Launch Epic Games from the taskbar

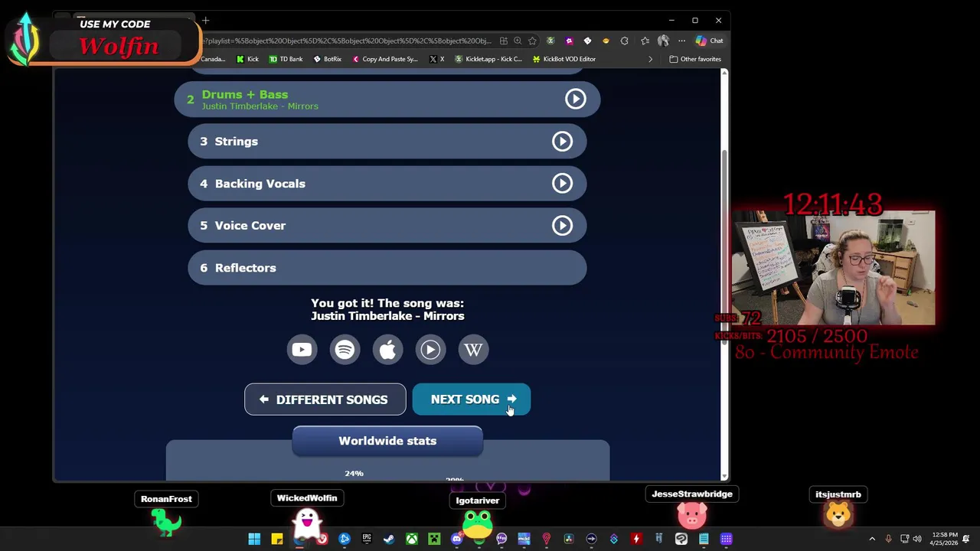click(x=367, y=539)
